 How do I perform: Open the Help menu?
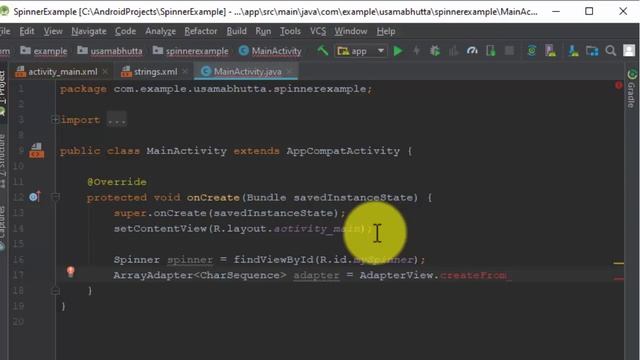tap(386, 31)
